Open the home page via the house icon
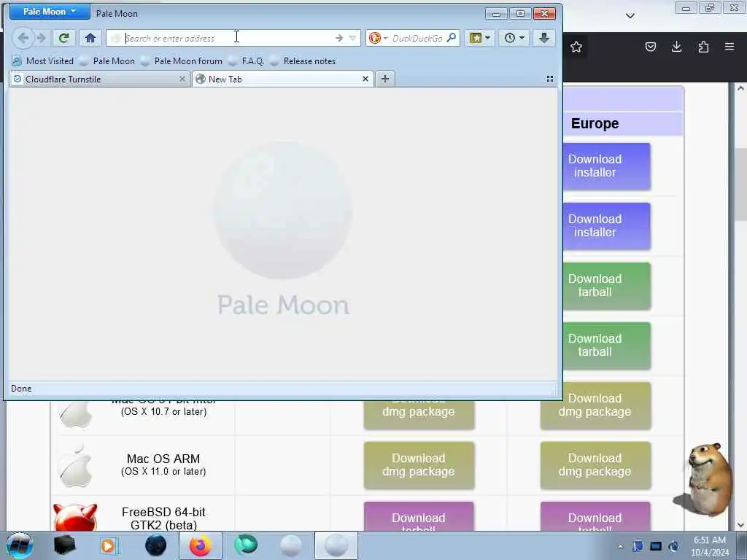 [90, 38]
